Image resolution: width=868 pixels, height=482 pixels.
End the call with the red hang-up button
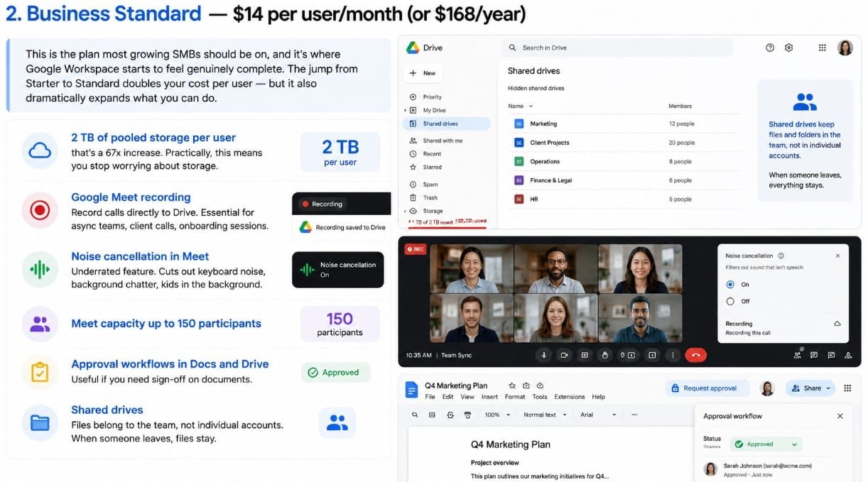pos(695,355)
